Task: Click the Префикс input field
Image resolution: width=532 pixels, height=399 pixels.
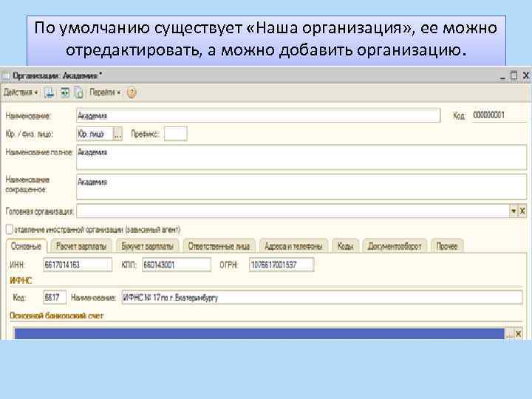Action: 175,134
